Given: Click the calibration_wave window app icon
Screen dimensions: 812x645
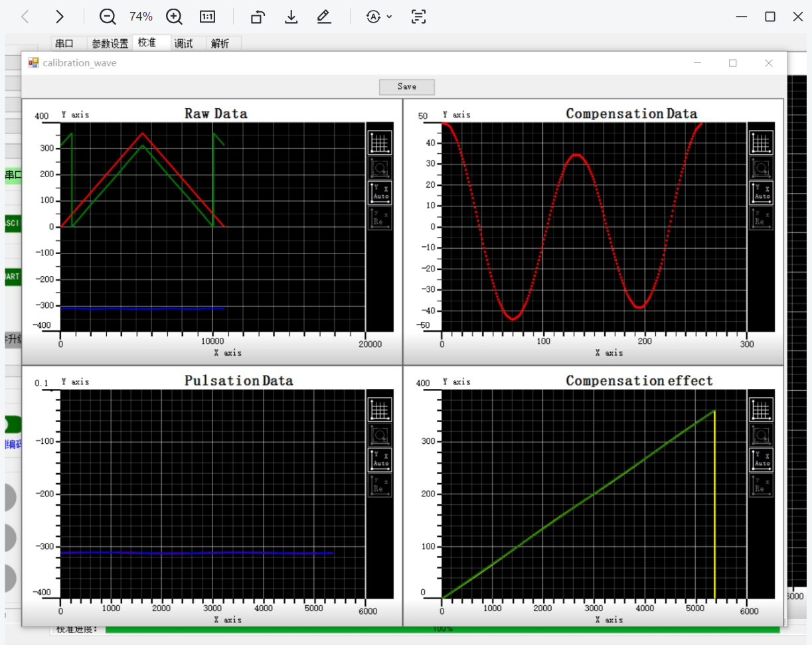Looking at the screenshot, I should point(33,62).
